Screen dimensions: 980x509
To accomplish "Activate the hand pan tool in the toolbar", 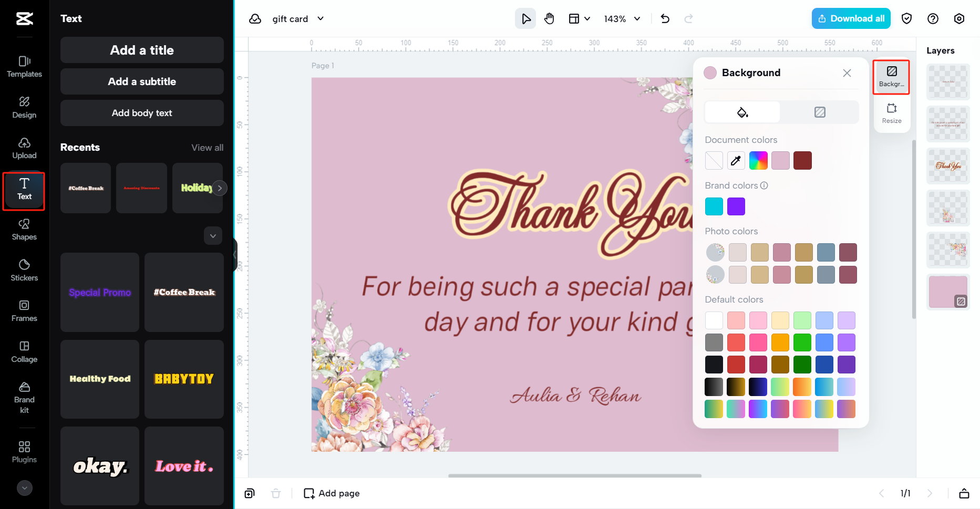I will [549, 18].
